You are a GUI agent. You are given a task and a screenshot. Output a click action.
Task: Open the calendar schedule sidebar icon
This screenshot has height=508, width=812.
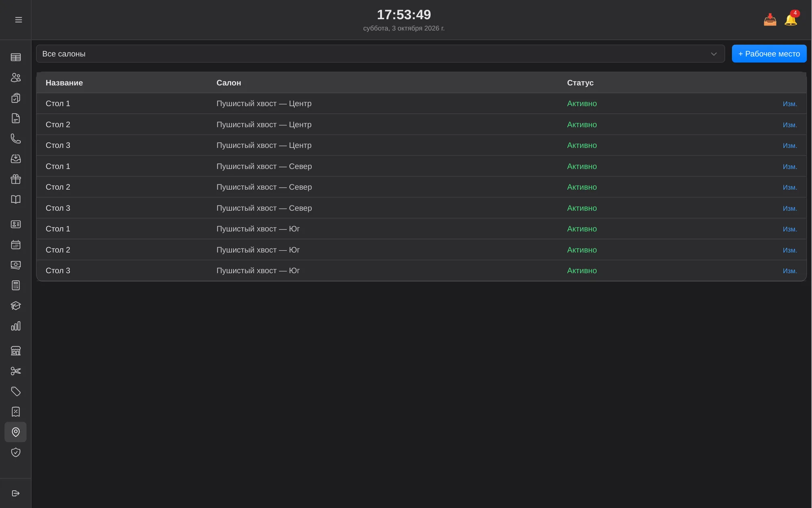[x=15, y=245]
